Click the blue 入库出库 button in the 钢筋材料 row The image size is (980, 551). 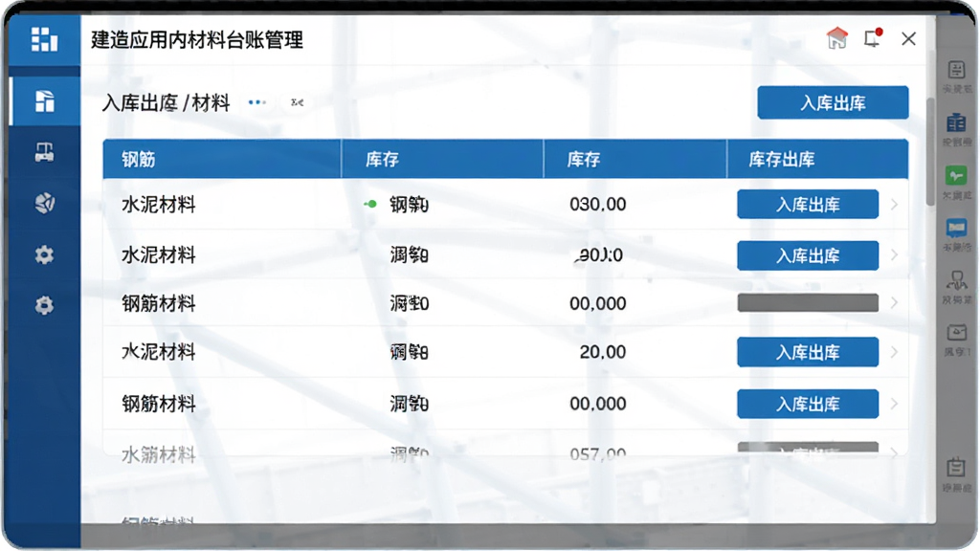click(x=808, y=404)
